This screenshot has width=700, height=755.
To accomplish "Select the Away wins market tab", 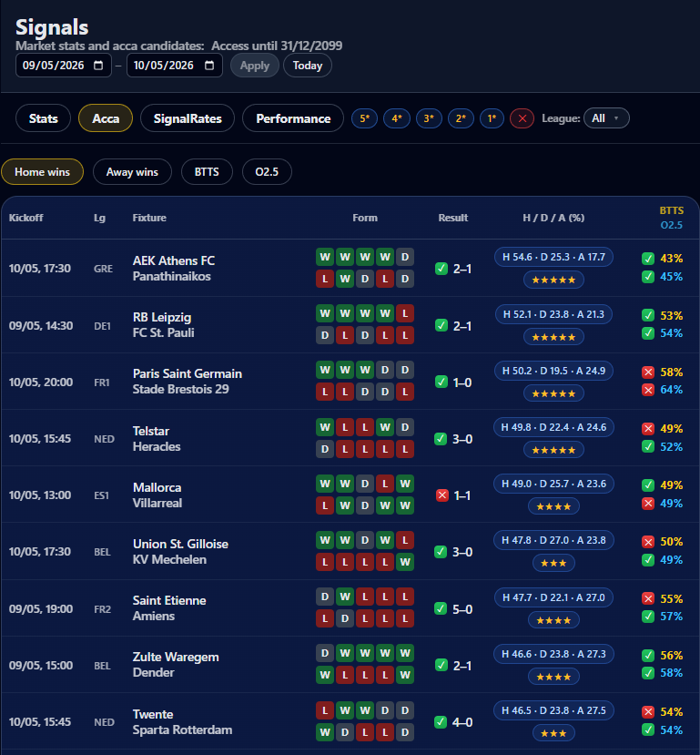I will [x=132, y=172].
